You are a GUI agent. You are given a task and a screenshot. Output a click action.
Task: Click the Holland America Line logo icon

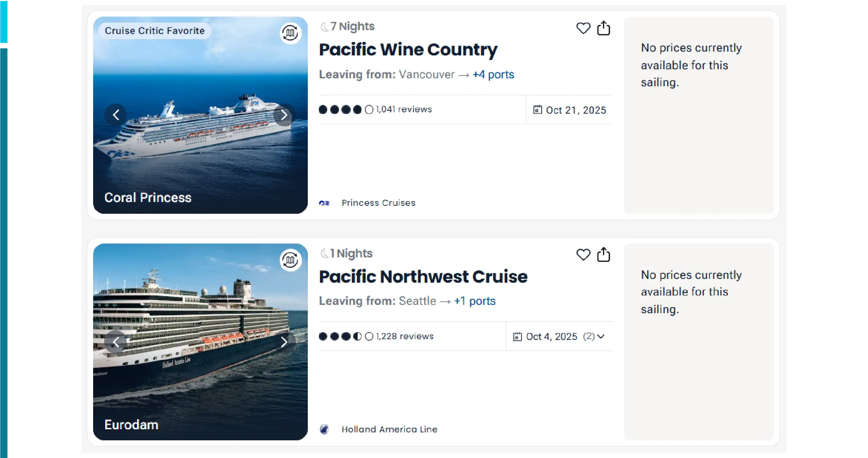coord(324,429)
